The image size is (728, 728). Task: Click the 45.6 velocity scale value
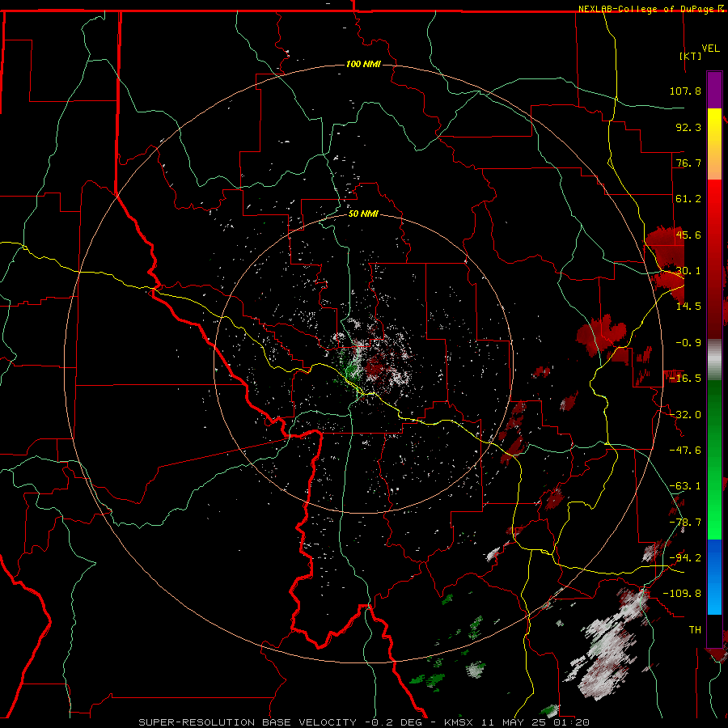coord(688,235)
